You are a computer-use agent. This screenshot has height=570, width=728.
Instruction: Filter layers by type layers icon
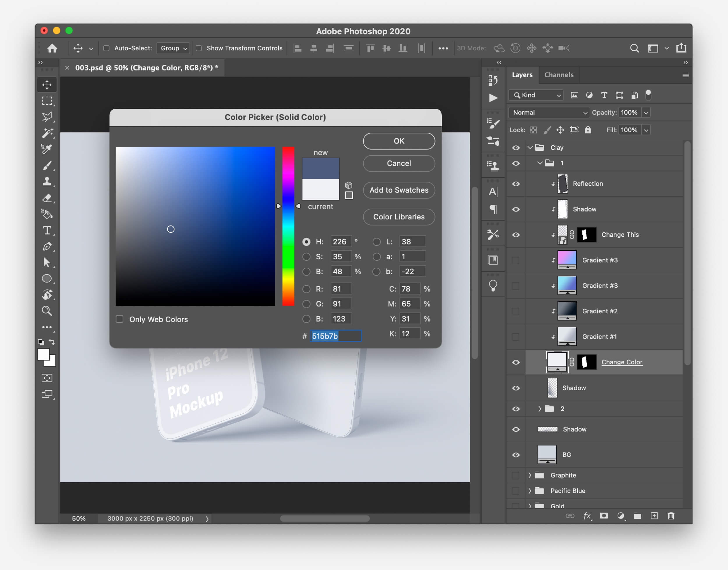[x=604, y=95]
